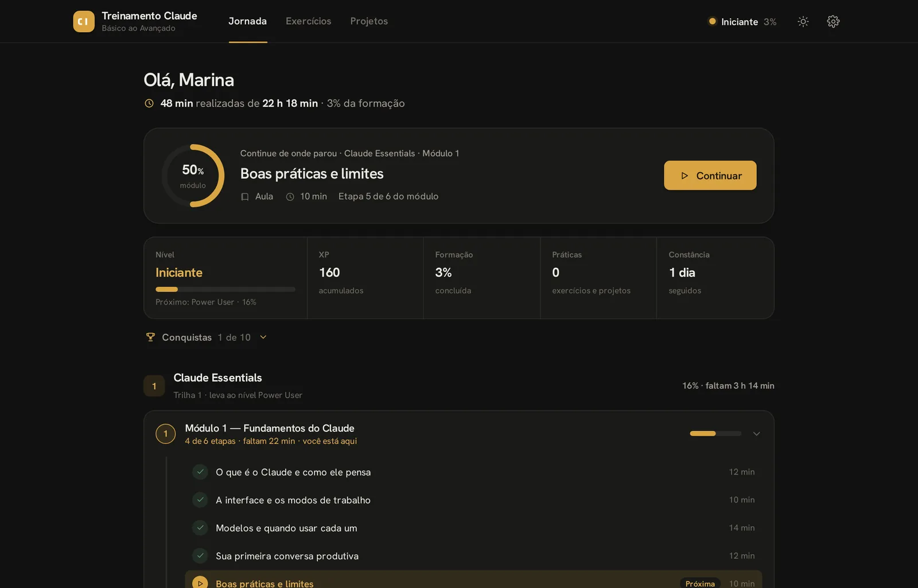Image resolution: width=918 pixels, height=588 pixels.
Task: Click the checkmark for Sua primeira conversa produtiva
Action: click(200, 555)
